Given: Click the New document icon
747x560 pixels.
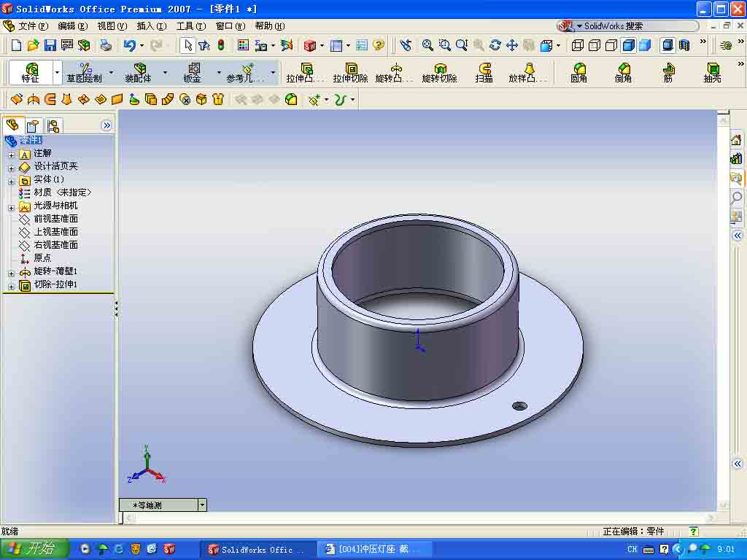Looking at the screenshot, I should pyautogui.click(x=16, y=45).
